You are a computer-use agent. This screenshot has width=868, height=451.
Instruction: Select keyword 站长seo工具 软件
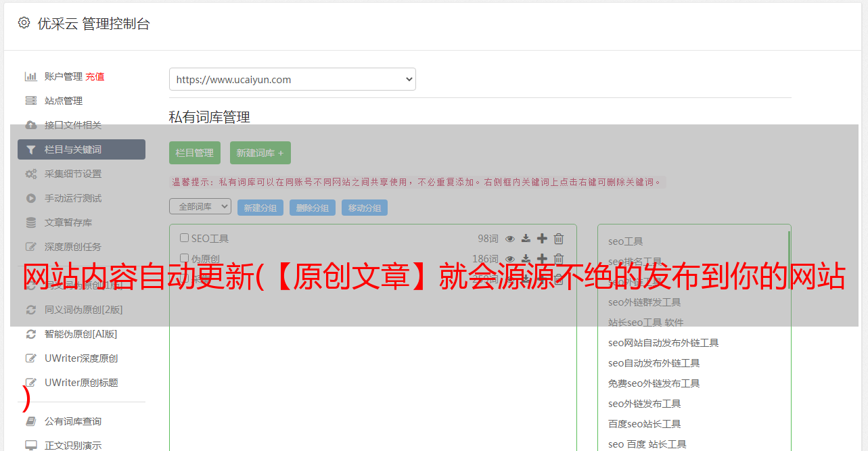(x=646, y=323)
